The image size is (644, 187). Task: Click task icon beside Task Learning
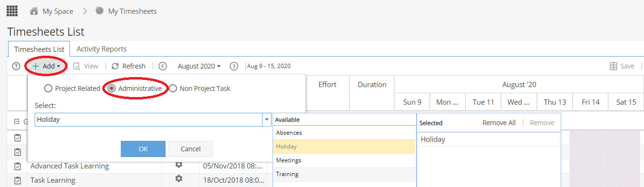coord(18,180)
